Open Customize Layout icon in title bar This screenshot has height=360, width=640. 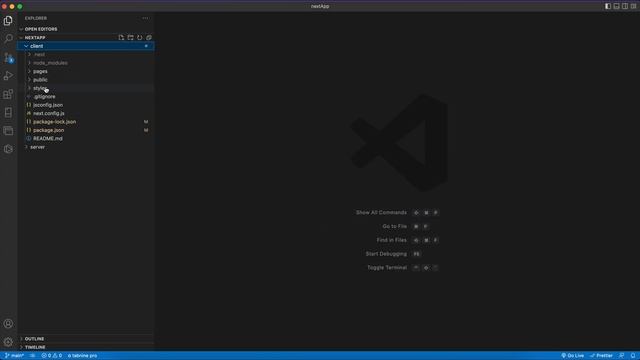point(633,6)
